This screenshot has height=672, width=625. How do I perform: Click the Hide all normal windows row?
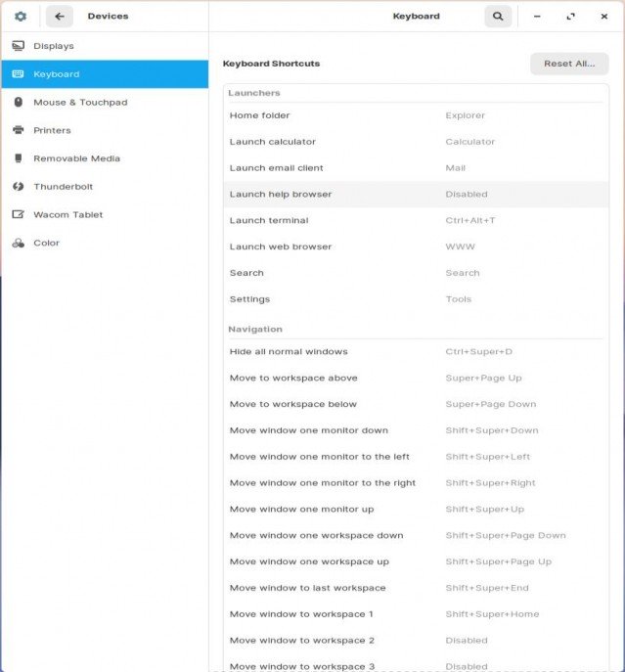pos(416,351)
